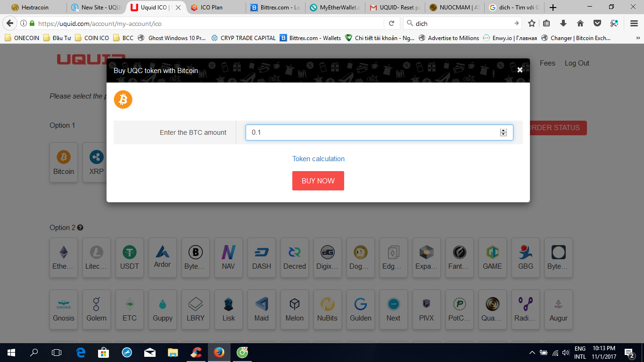Select the XRP payment tile

click(x=97, y=163)
